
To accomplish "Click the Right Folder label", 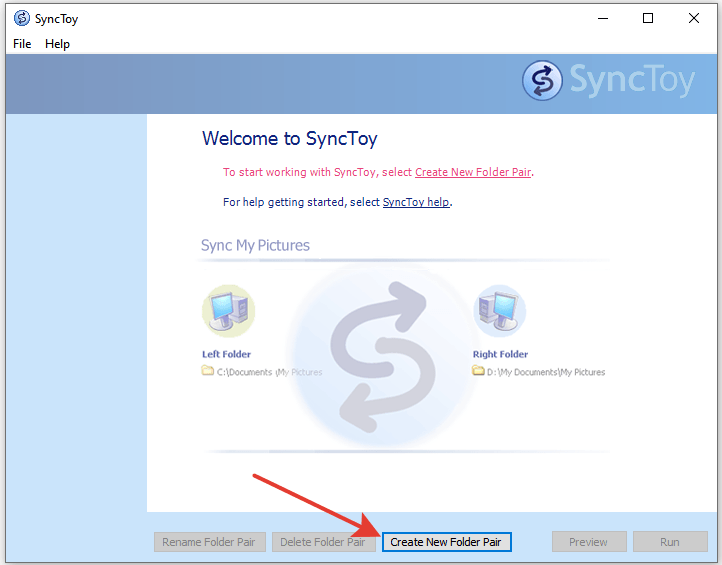I will [500, 354].
